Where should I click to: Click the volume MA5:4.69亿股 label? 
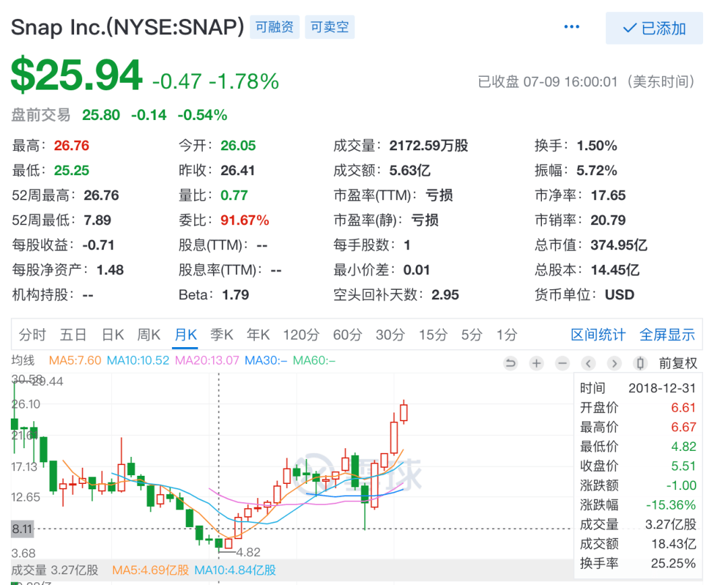point(150,569)
